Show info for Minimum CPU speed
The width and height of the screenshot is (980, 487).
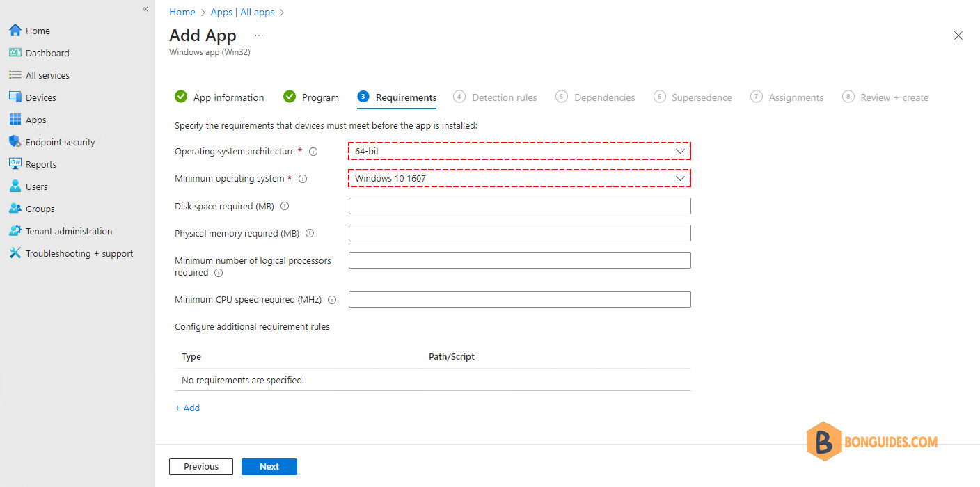[332, 300]
